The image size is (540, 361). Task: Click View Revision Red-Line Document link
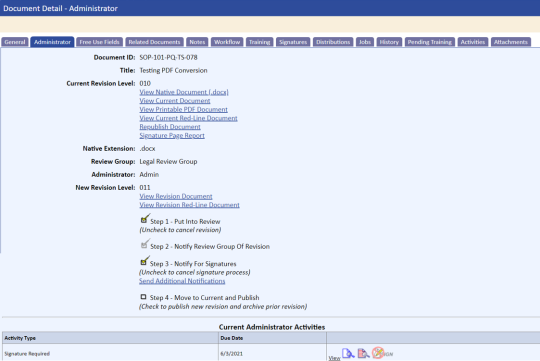point(189,205)
